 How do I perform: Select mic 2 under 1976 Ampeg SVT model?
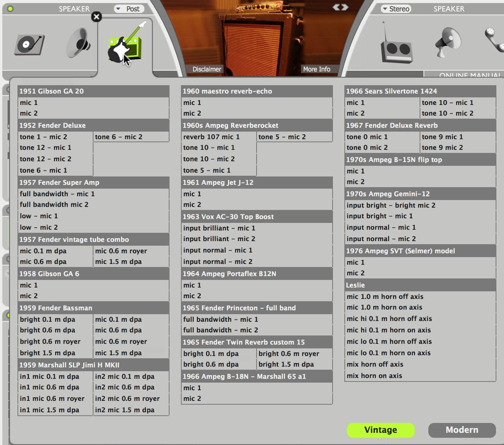(420, 273)
